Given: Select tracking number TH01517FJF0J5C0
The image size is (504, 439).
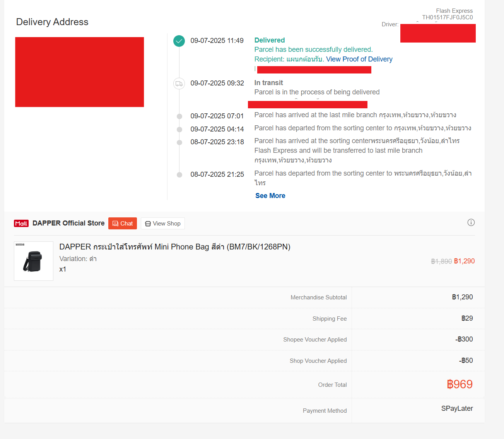Looking at the screenshot, I should 448,17.
